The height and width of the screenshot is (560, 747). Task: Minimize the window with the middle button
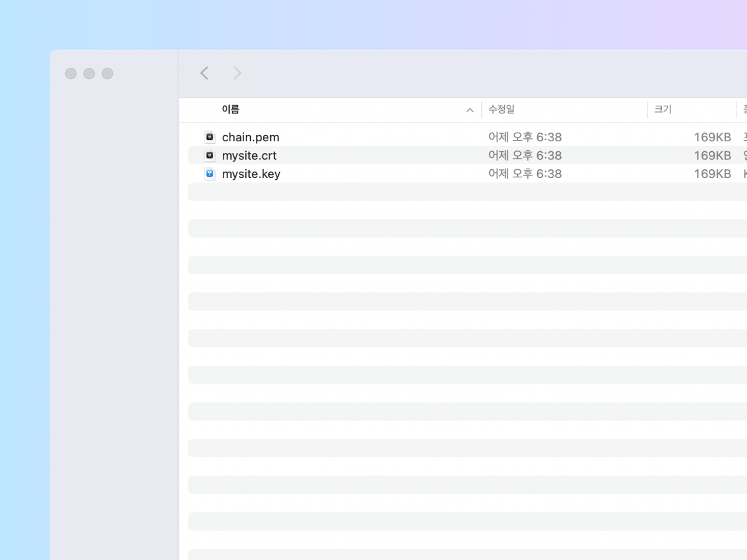[x=89, y=73]
